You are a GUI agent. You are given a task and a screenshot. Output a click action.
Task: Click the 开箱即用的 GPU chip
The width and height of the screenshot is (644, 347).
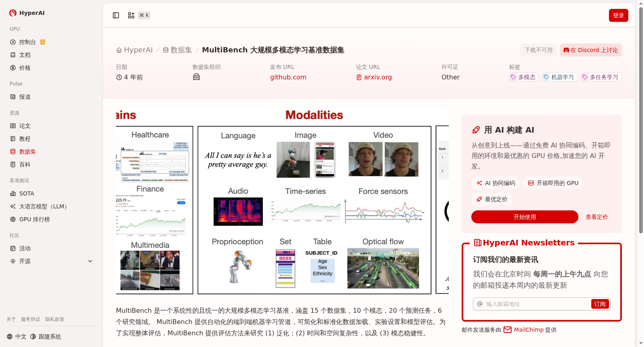coord(553,183)
